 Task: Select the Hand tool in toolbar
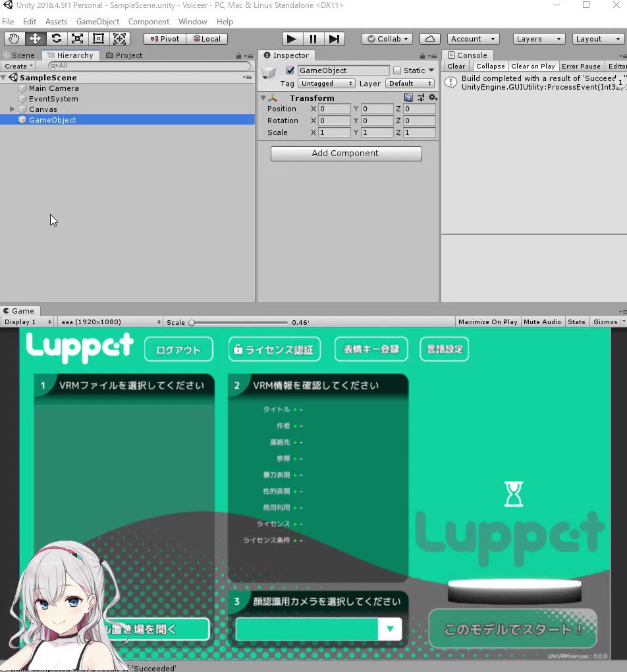(x=14, y=39)
